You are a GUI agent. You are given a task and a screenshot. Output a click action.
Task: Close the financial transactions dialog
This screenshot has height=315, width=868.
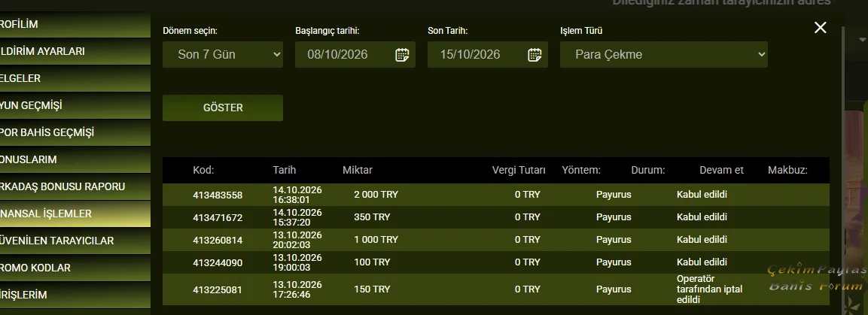point(821,28)
